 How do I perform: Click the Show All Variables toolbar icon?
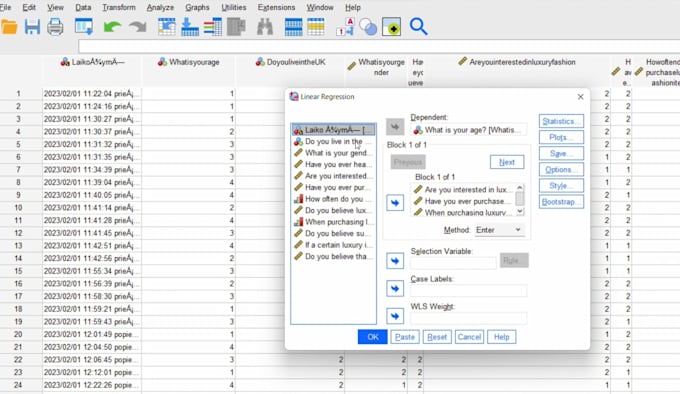pos(391,27)
